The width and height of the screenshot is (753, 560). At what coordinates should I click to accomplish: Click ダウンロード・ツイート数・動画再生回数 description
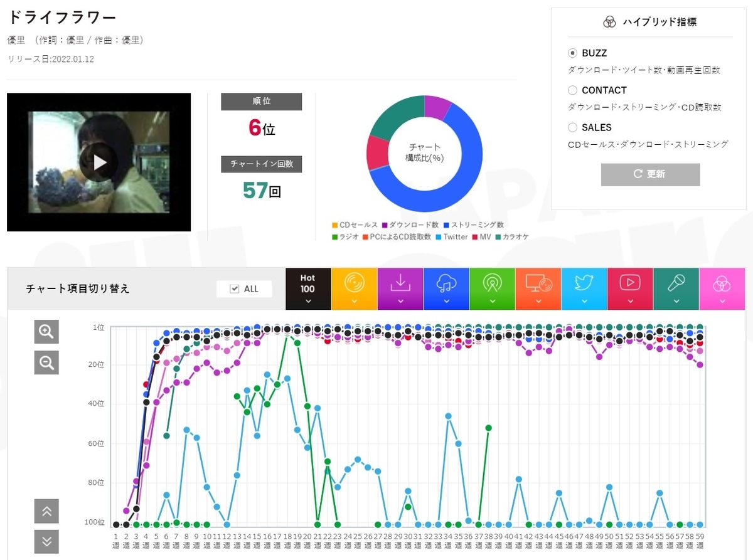point(644,70)
